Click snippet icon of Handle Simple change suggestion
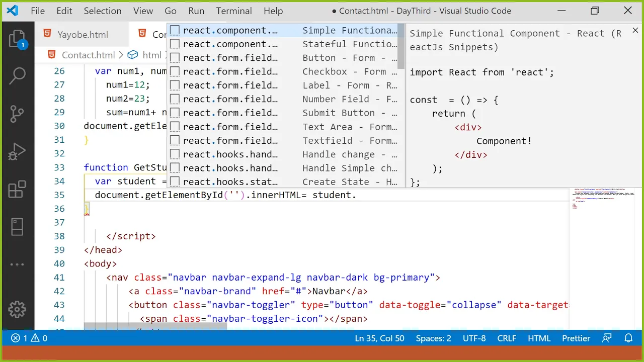The height and width of the screenshot is (362, 644). click(175, 168)
